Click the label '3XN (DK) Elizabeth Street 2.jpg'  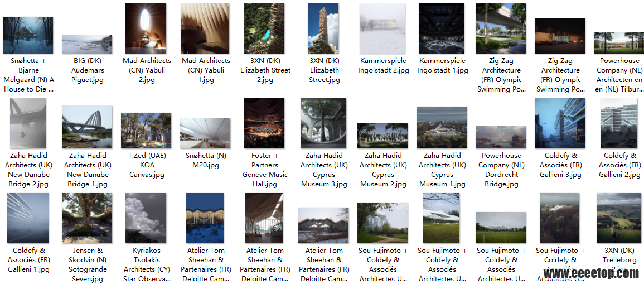(x=265, y=70)
